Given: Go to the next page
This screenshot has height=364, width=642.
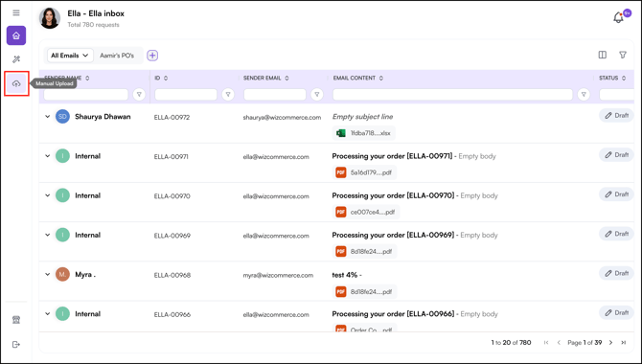Looking at the screenshot, I should 611,343.
